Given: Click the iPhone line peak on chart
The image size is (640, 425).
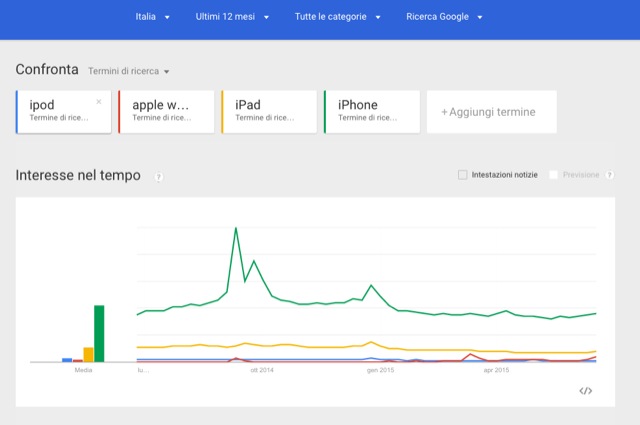Looking at the screenshot, I should pyautogui.click(x=236, y=229).
